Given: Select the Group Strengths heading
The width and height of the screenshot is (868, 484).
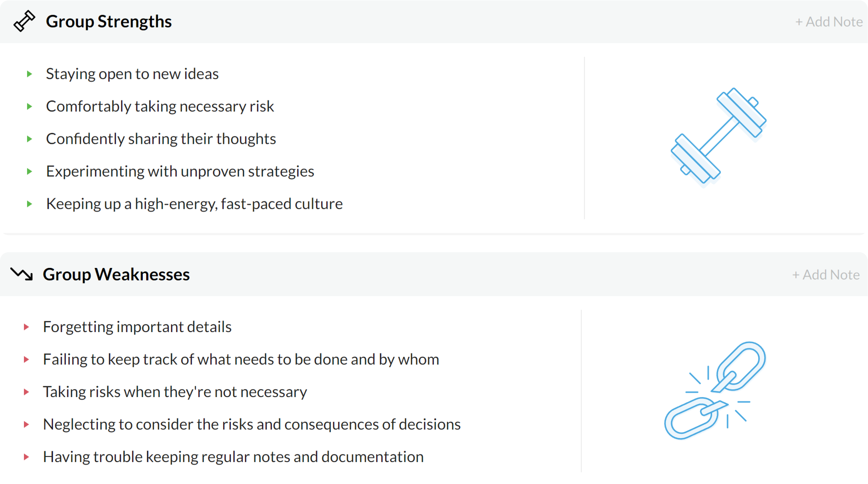Looking at the screenshot, I should click(x=109, y=21).
